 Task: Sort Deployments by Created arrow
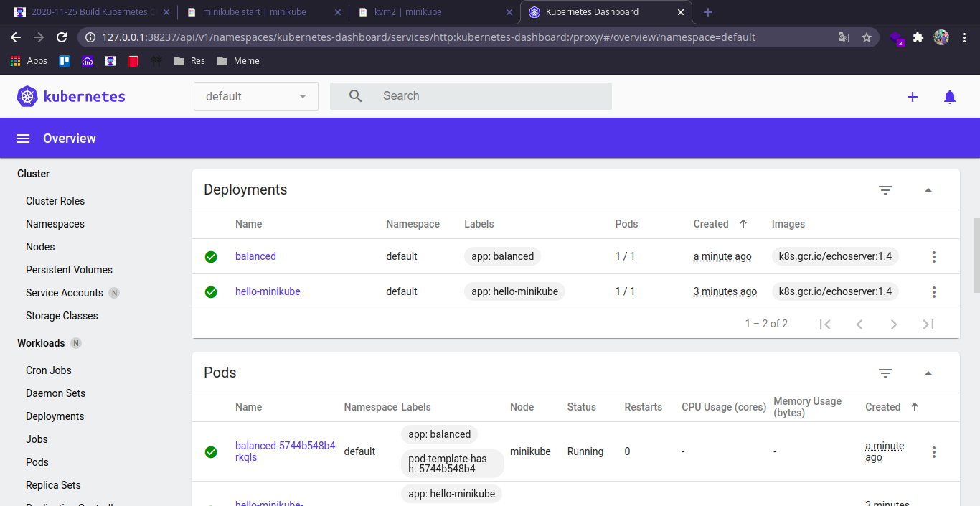point(743,224)
